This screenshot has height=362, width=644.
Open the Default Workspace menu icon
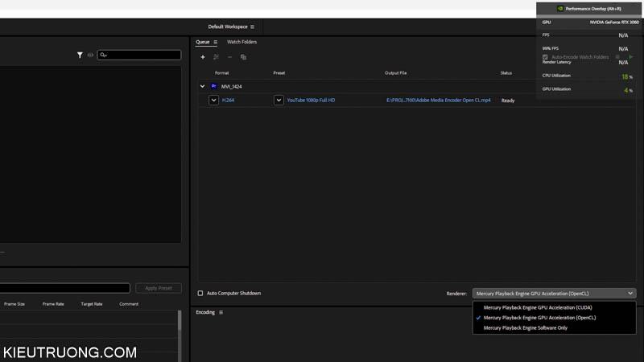tap(252, 27)
